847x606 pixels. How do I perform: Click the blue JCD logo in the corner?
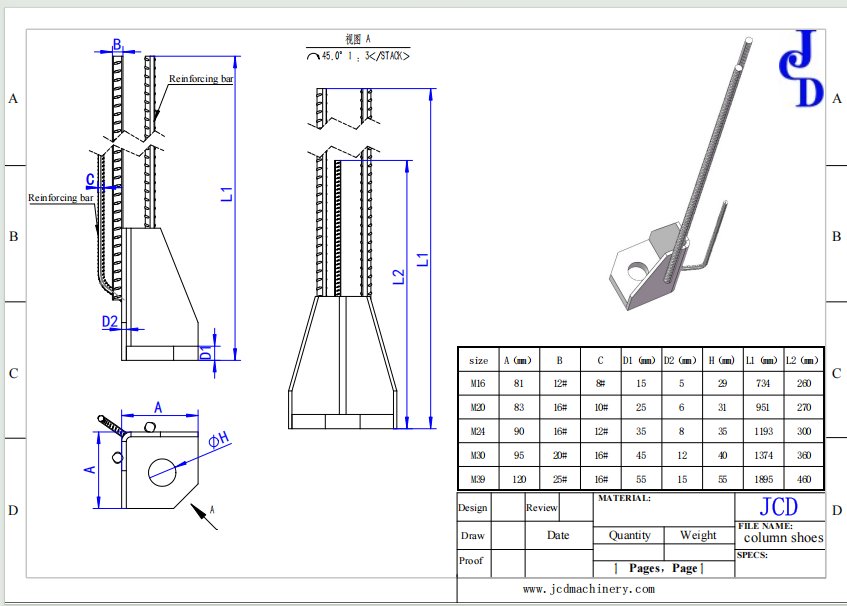click(801, 68)
